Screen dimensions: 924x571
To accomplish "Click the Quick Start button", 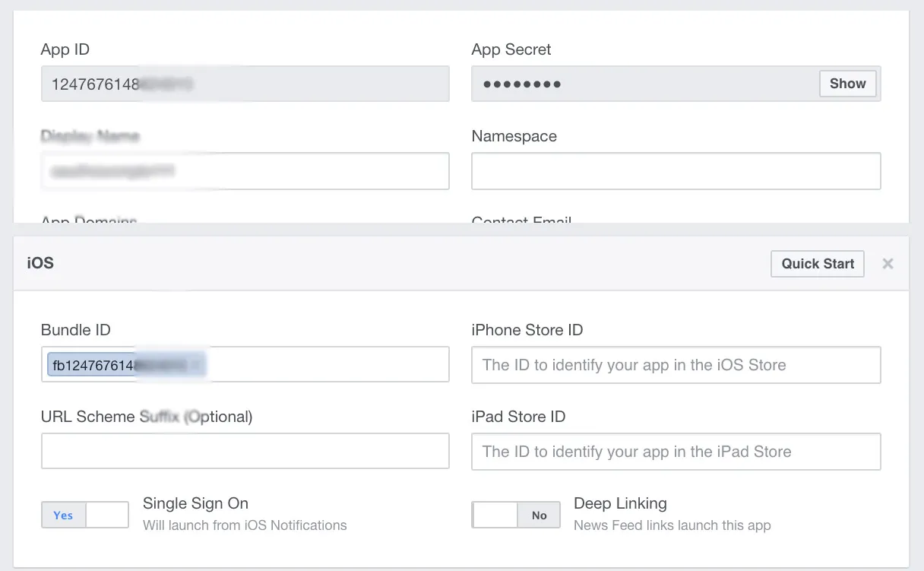I will click(x=818, y=264).
